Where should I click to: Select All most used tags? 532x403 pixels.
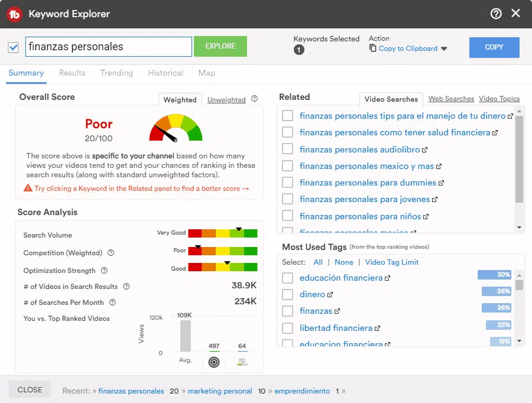[x=318, y=262]
